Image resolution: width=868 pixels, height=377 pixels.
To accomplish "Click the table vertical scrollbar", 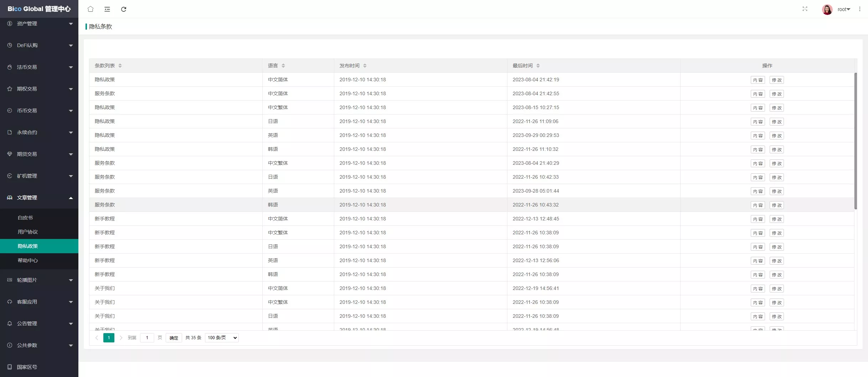I will click(856, 141).
